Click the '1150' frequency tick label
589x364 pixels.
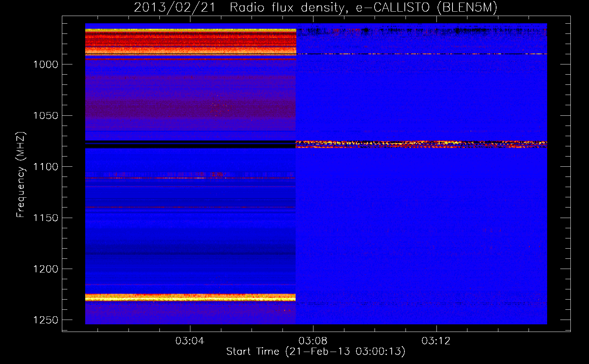[x=46, y=218]
